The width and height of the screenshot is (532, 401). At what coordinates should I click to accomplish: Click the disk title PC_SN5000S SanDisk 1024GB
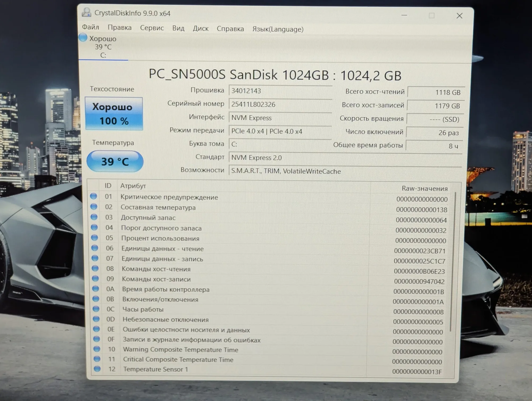point(275,75)
